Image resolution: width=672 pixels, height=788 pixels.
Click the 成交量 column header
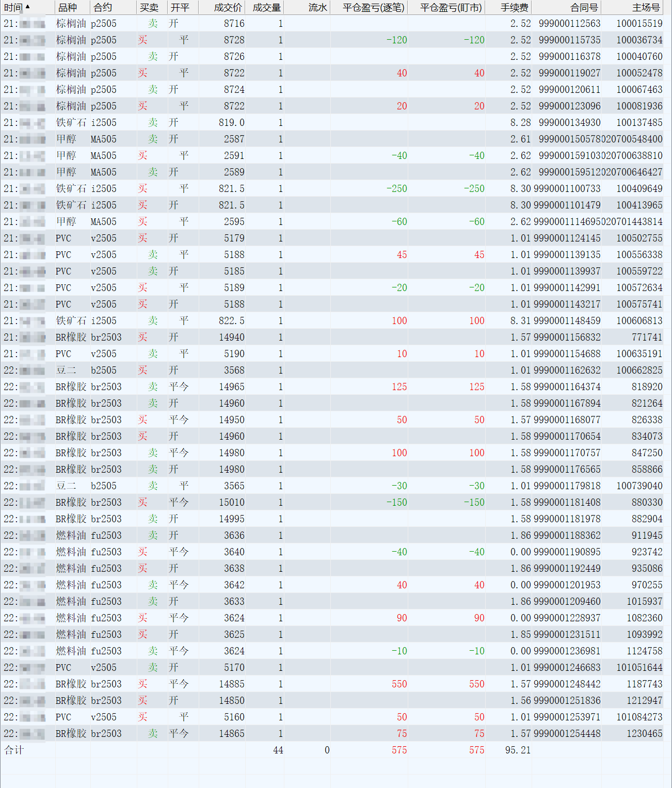266,7
